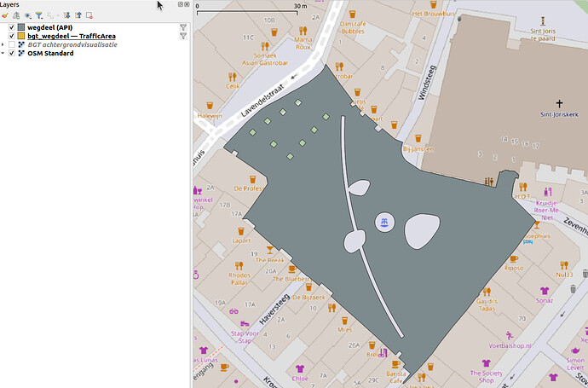Collapse the OSM Standard group
This screenshot has height=388, width=588.
[3, 54]
